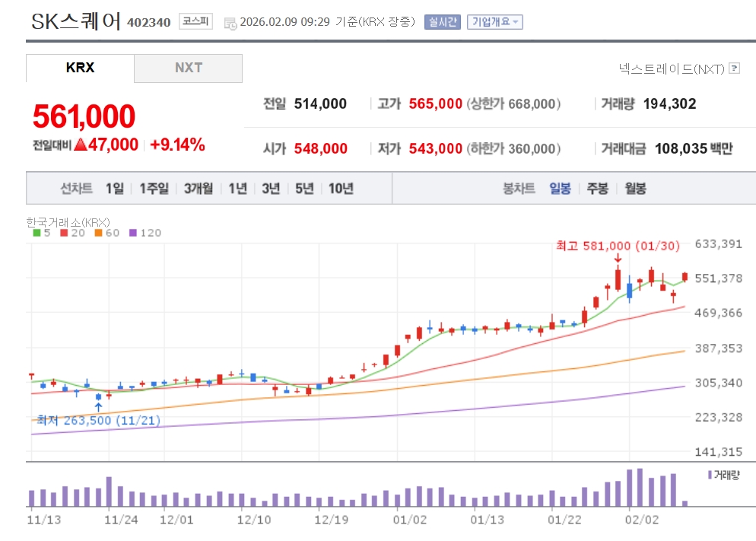Expand the 기업개요 dropdown
756x541 pixels.
pyautogui.click(x=494, y=21)
